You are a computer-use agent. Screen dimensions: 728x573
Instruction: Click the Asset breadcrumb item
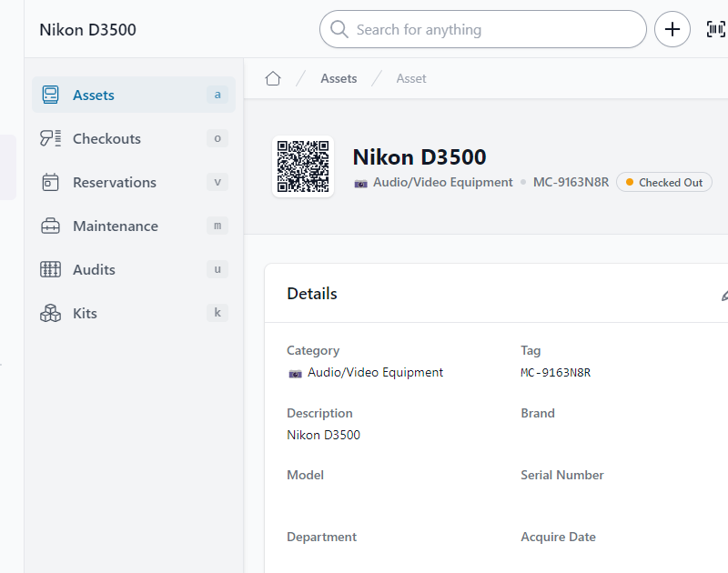coord(411,78)
